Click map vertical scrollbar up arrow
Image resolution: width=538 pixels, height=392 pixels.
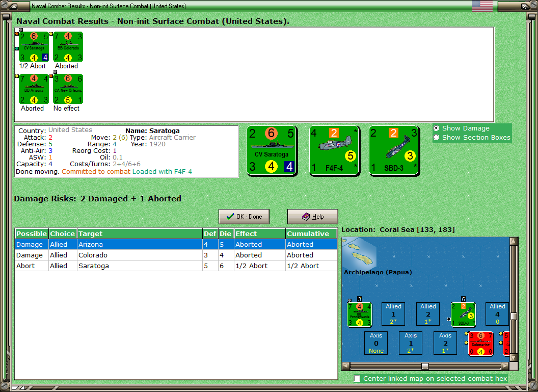pyautogui.click(x=514, y=241)
